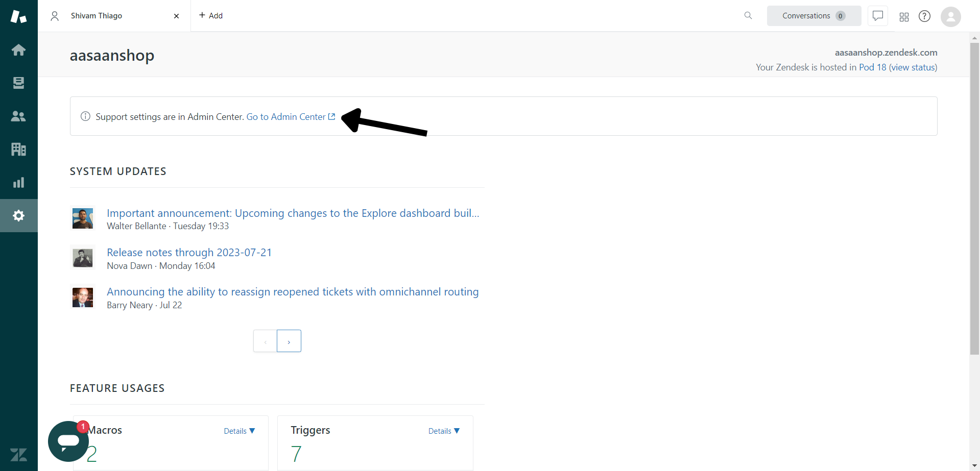The width and height of the screenshot is (980, 471).
Task: Click the Zendesk Support logo icon
Action: [x=18, y=16]
